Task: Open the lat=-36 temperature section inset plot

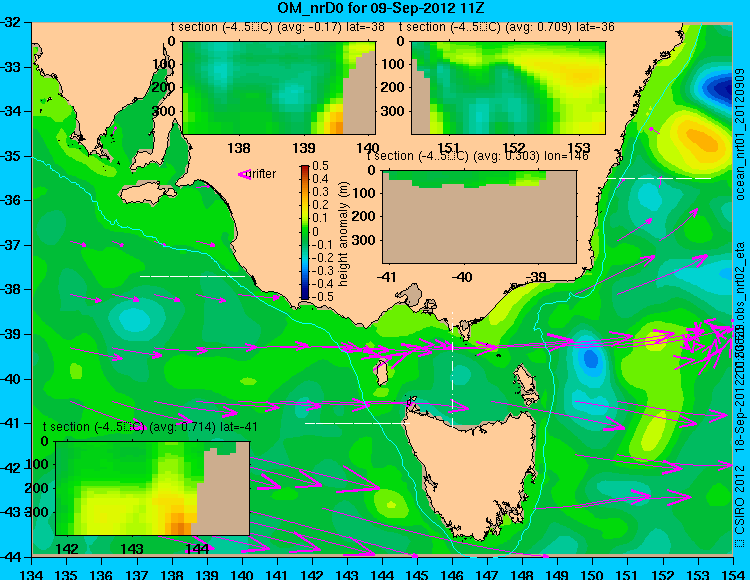Action: [508, 88]
